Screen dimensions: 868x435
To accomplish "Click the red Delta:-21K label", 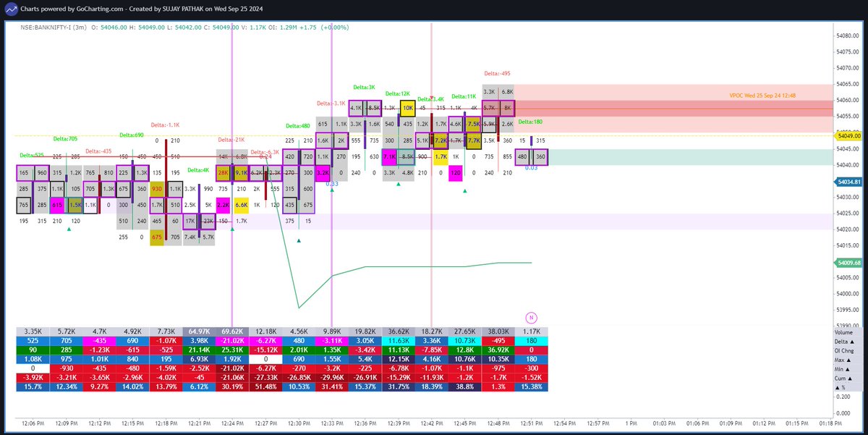I will pos(231,140).
